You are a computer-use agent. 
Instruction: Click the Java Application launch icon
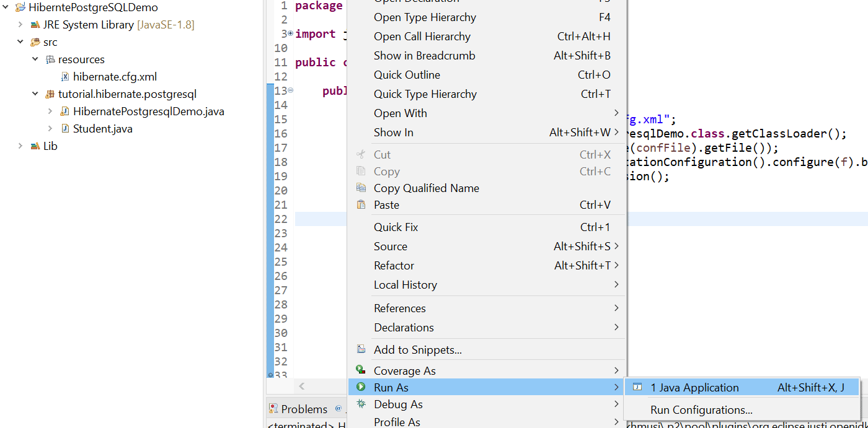637,388
